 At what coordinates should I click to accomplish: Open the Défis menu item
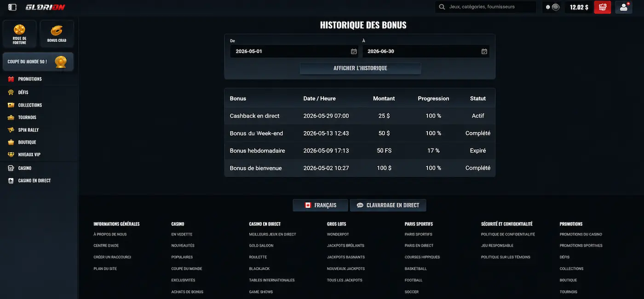click(x=23, y=92)
